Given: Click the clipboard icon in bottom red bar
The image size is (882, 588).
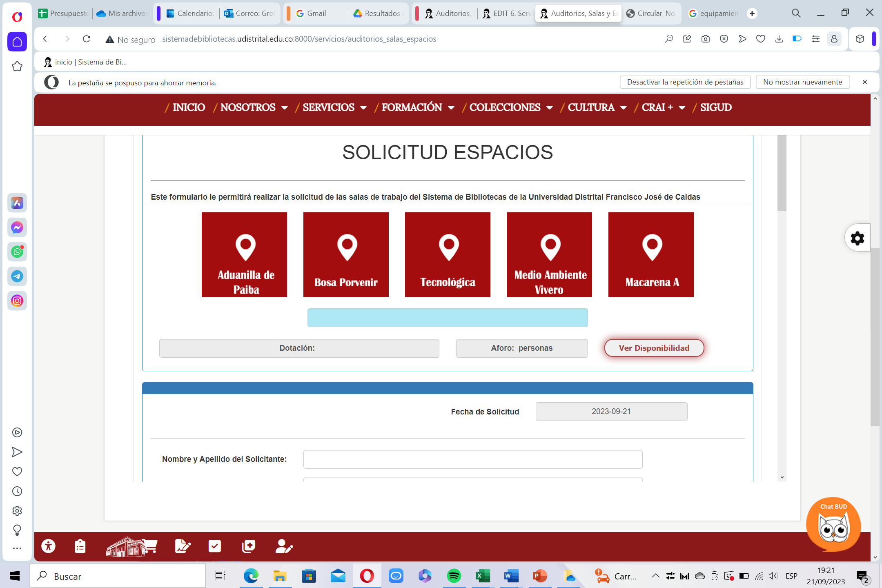Looking at the screenshot, I should pyautogui.click(x=80, y=546).
